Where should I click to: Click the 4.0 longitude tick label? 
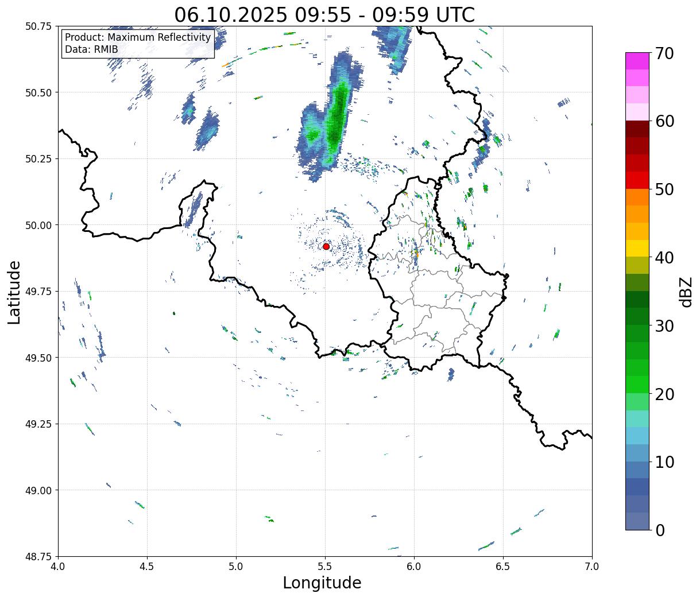click(x=58, y=567)
